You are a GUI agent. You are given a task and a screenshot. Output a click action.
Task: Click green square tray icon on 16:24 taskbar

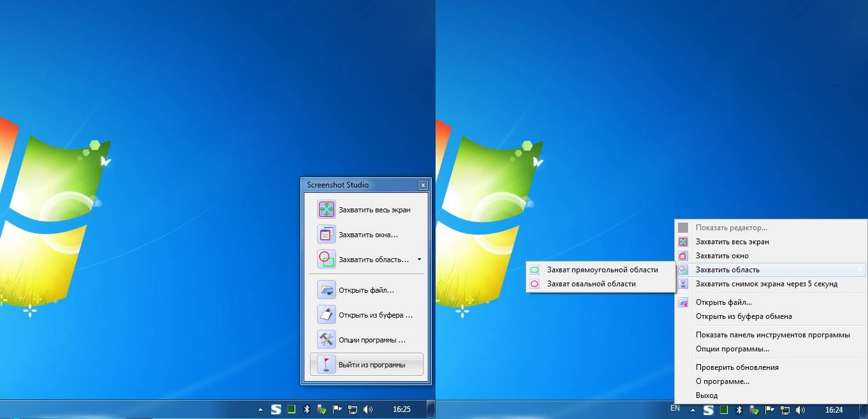pyautogui.click(x=723, y=409)
